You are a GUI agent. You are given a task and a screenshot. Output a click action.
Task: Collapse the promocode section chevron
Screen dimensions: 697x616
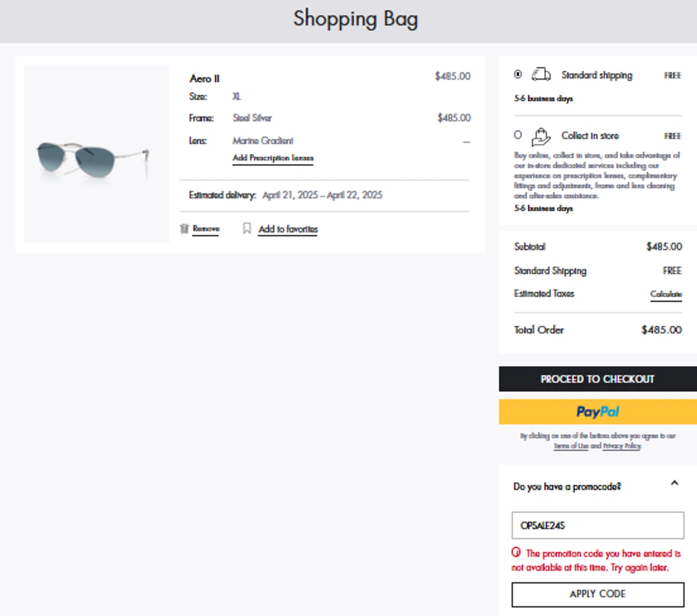674,483
